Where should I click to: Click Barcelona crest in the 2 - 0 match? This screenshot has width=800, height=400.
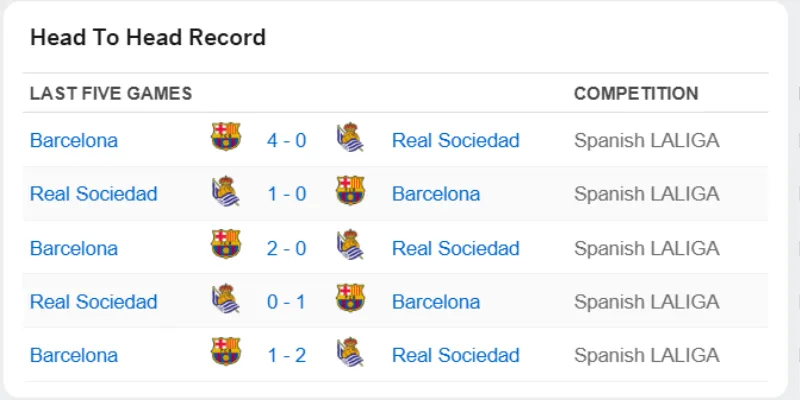click(x=226, y=244)
